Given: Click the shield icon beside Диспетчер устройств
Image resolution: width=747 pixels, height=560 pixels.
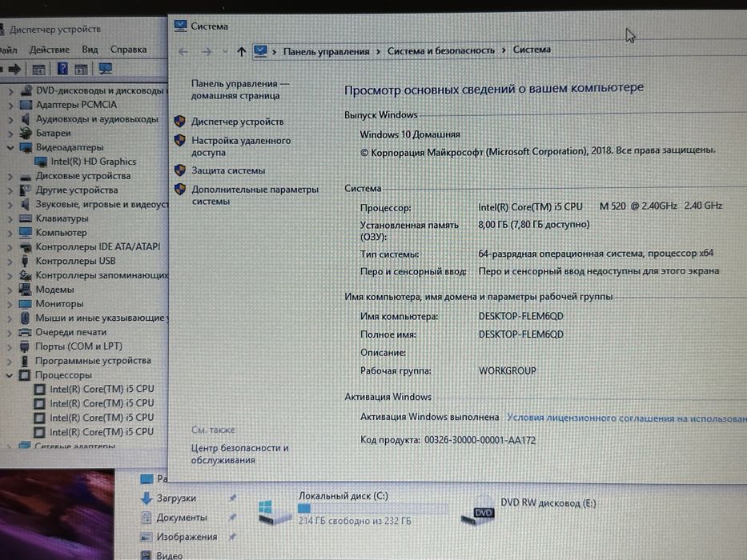Looking at the screenshot, I should point(179,122).
